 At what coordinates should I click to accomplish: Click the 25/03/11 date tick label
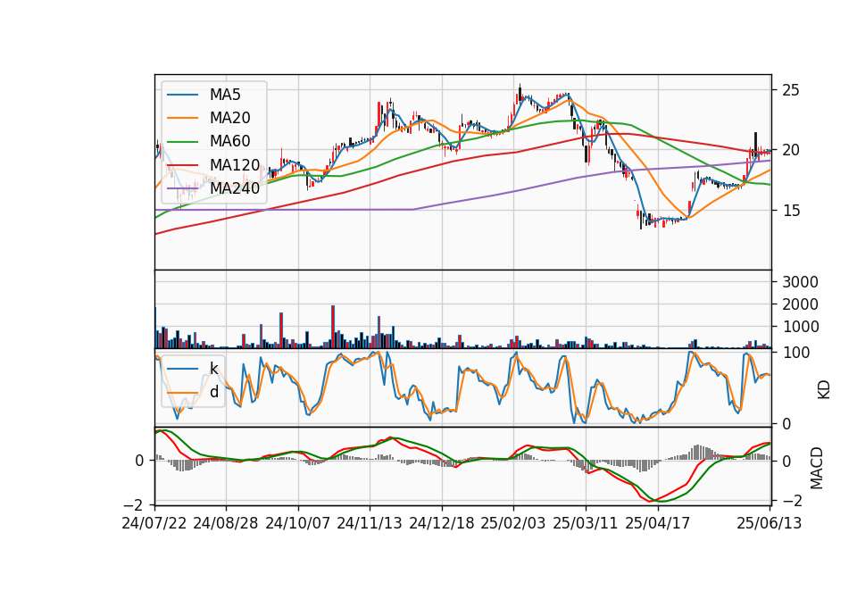click(586, 523)
